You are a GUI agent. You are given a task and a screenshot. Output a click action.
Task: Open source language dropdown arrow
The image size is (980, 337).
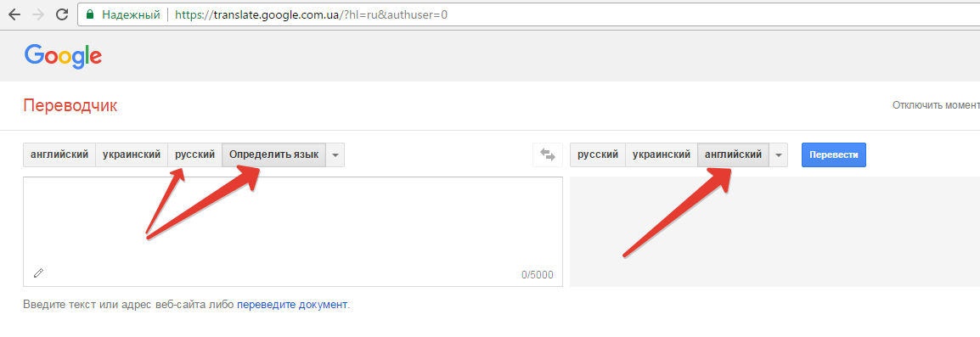[x=335, y=155]
